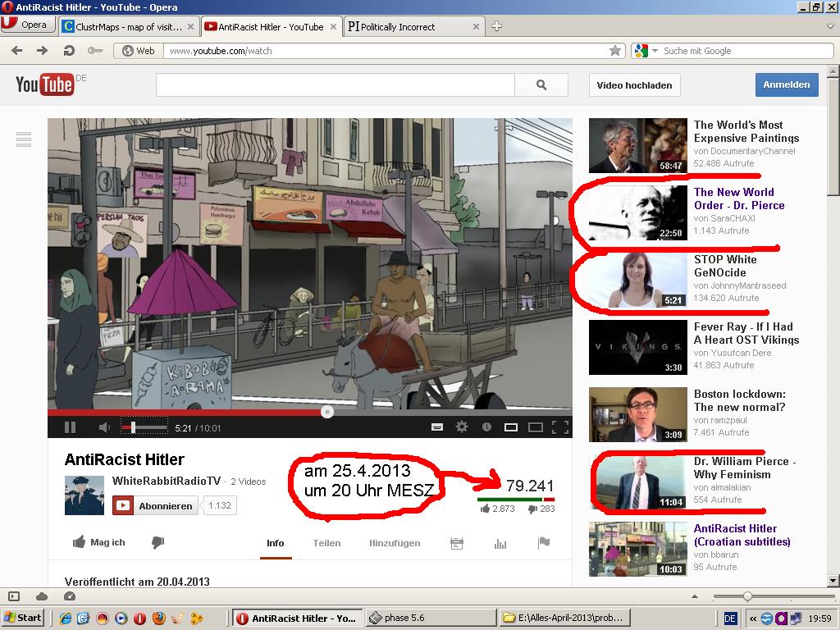Show video statistics with the bar chart icon
Screen dimensions: 840x630
click(x=500, y=544)
